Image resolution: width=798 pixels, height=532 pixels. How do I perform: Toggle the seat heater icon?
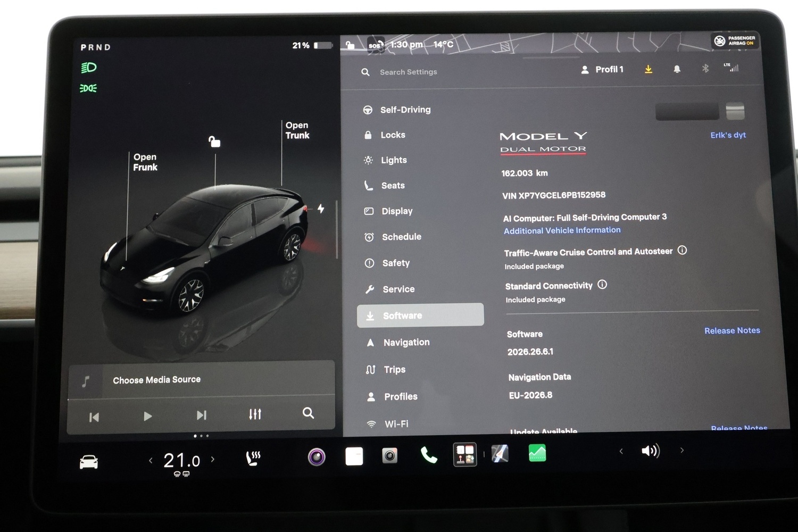(x=253, y=458)
